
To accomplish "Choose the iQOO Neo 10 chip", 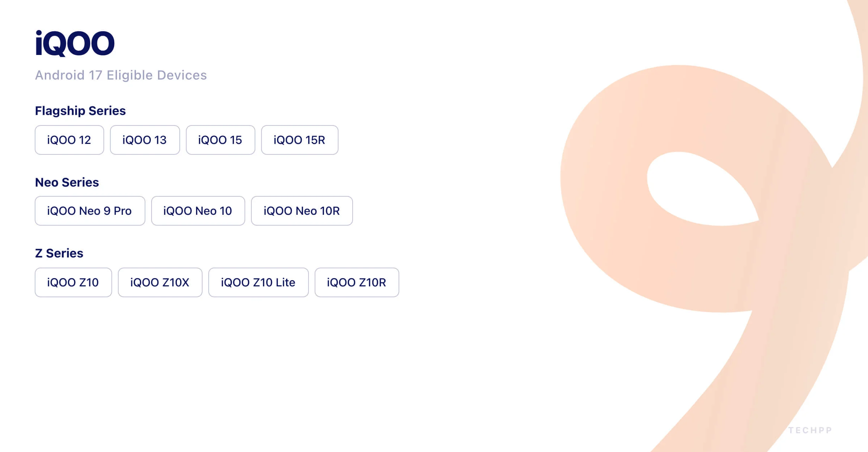I will tap(198, 211).
